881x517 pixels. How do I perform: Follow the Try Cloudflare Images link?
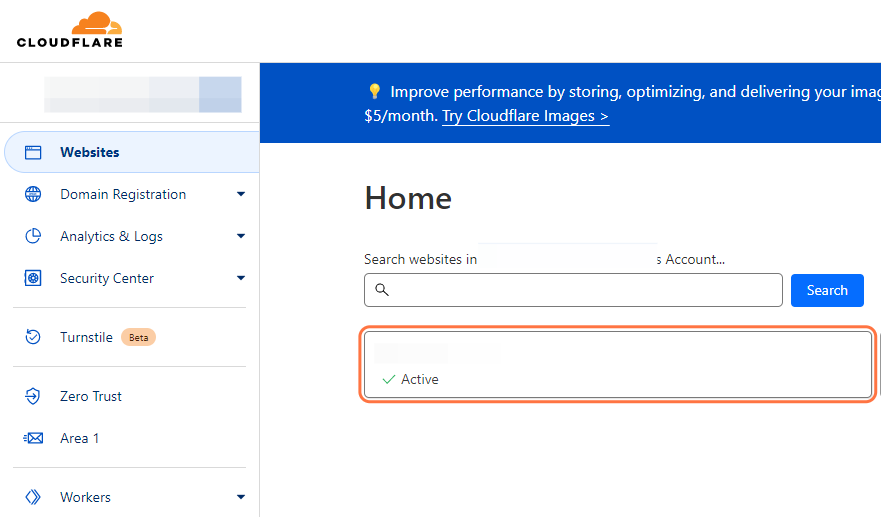[x=525, y=116]
